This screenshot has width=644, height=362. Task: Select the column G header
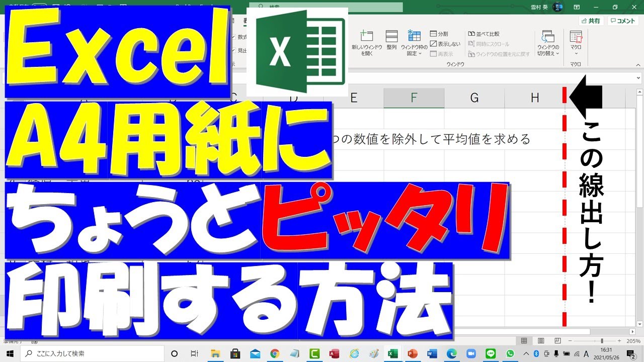pos(474,98)
